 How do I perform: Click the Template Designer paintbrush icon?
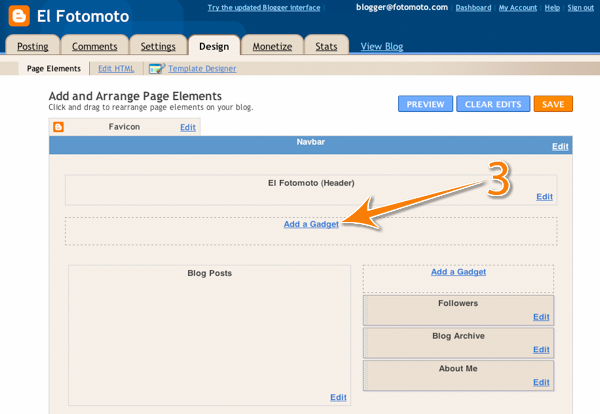coord(157,68)
